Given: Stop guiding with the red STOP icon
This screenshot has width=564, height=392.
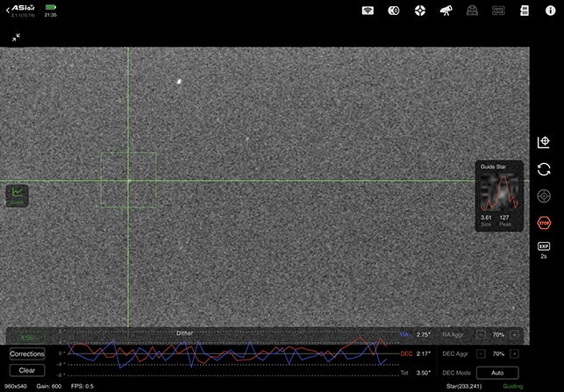Looking at the screenshot, I should [544, 223].
